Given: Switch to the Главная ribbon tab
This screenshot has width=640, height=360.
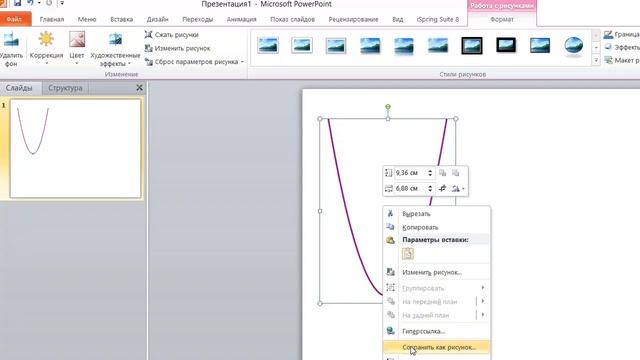Looking at the screenshot, I should tap(52, 19).
